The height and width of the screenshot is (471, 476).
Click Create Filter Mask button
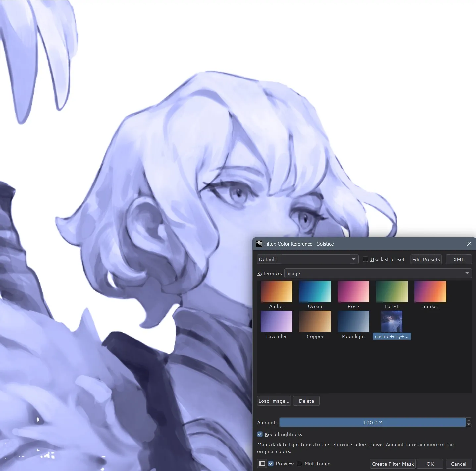393,464
